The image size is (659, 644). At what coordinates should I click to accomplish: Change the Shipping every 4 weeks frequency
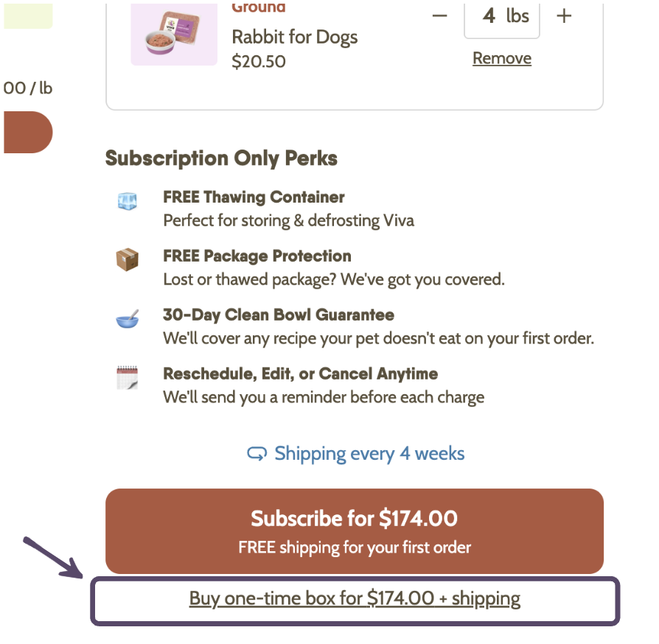click(369, 454)
